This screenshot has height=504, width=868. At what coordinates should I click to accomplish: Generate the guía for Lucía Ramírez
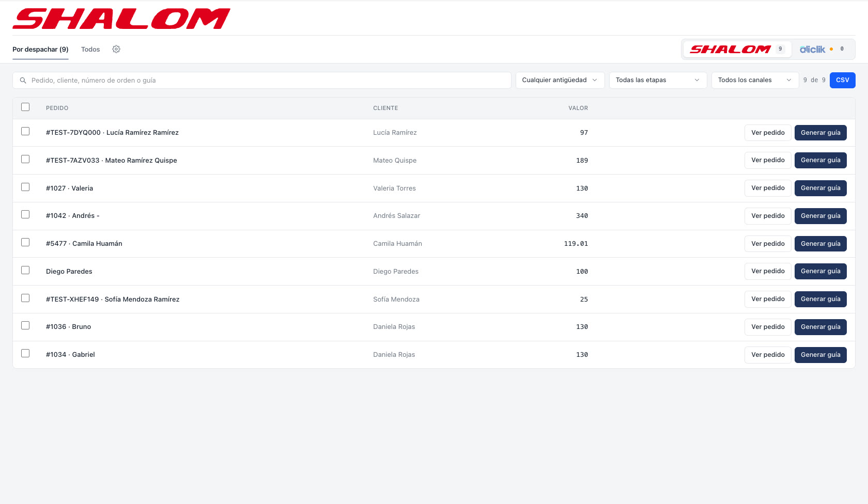[x=820, y=133]
